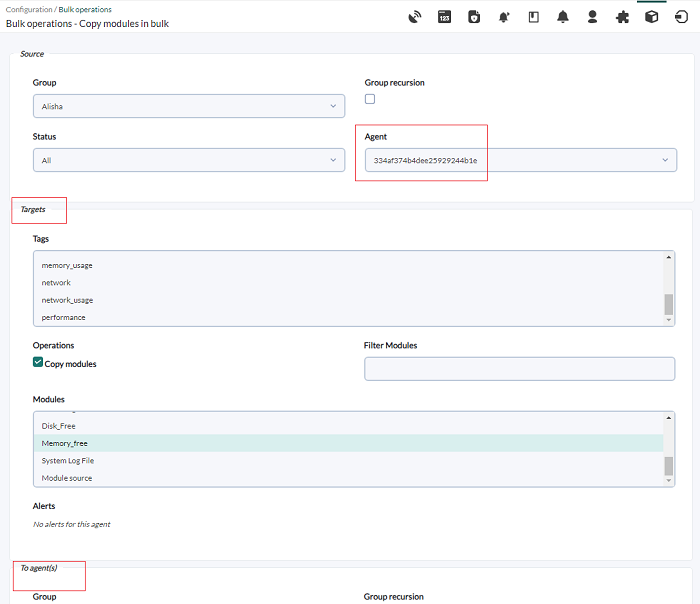Click the Filter Modules input field

pyautogui.click(x=520, y=369)
